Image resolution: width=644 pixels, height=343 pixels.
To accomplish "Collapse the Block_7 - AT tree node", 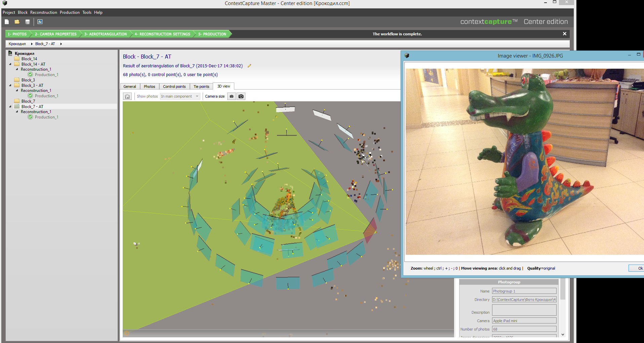I will point(10,106).
